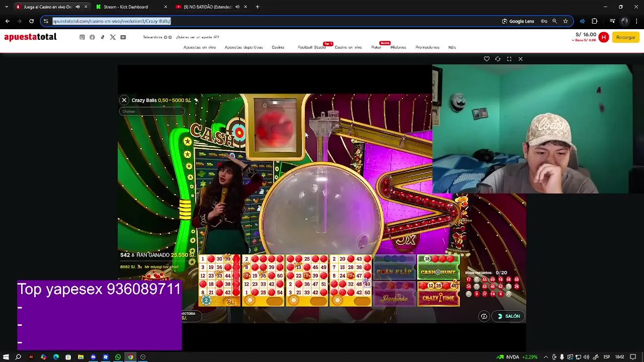Viewport: 644px width, 362px height.
Task: Click the yellow Recargar button
Action: pyautogui.click(x=625, y=37)
